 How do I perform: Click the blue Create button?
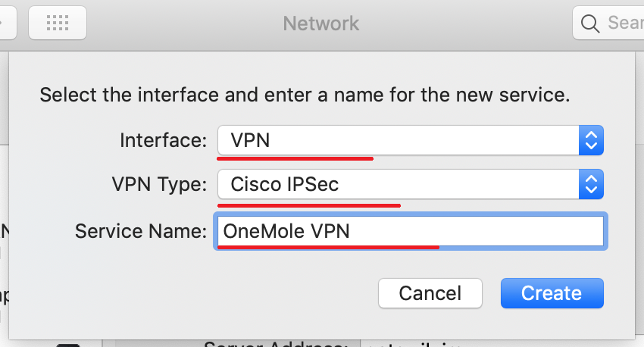pyautogui.click(x=552, y=293)
